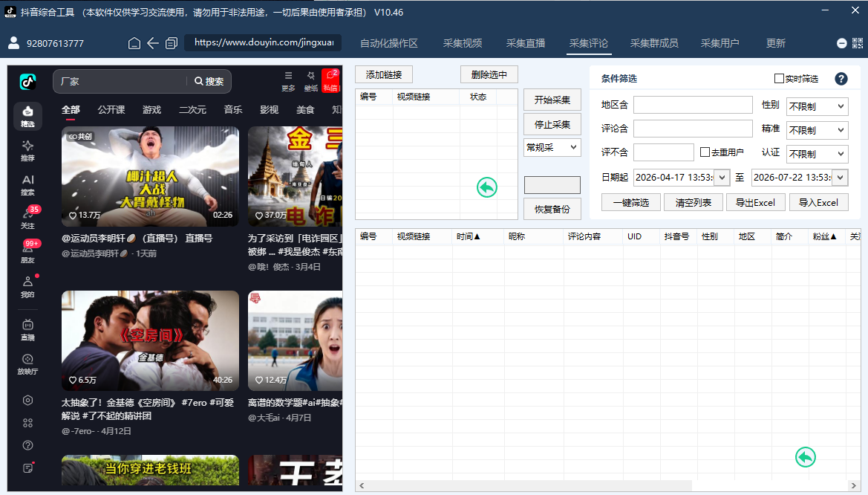The image size is (868, 495).
Task: Open the 更新 tab
Action: [775, 43]
